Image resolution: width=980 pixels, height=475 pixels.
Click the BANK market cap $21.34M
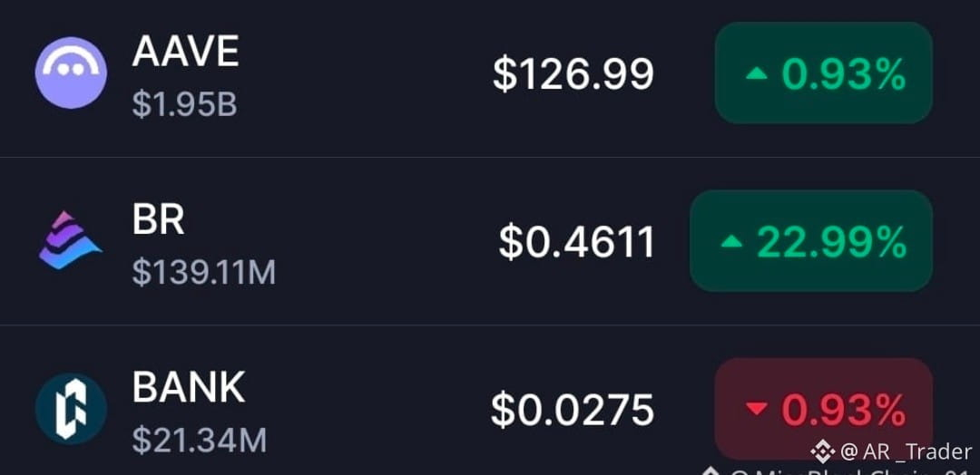point(200,441)
